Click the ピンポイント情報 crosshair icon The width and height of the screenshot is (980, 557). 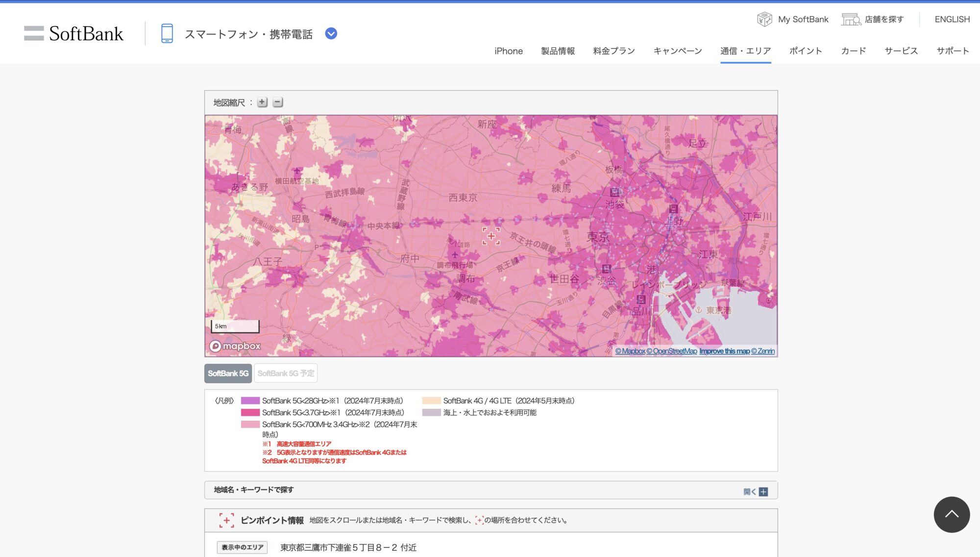tap(226, 520)
